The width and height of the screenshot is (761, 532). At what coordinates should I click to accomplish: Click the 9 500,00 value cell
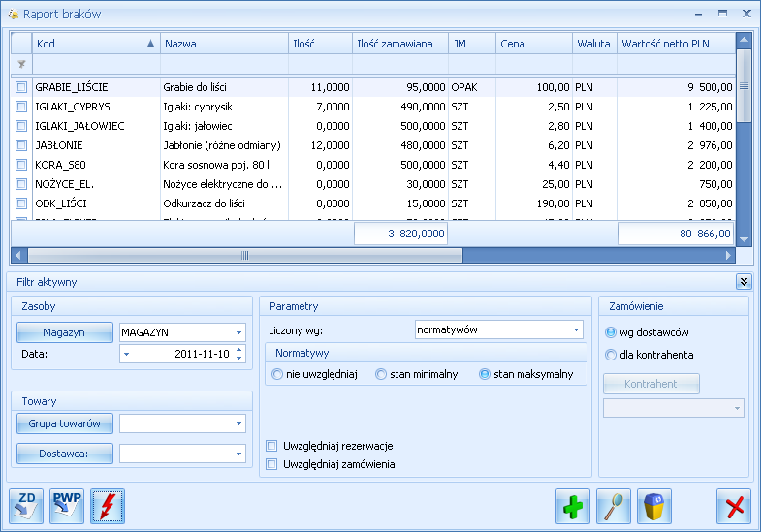(x=676, y=87)
